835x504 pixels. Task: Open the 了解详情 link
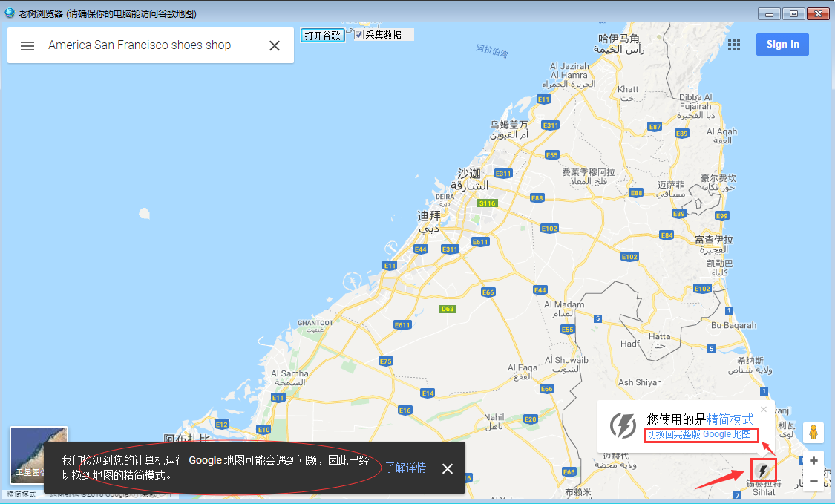point(406,468)
